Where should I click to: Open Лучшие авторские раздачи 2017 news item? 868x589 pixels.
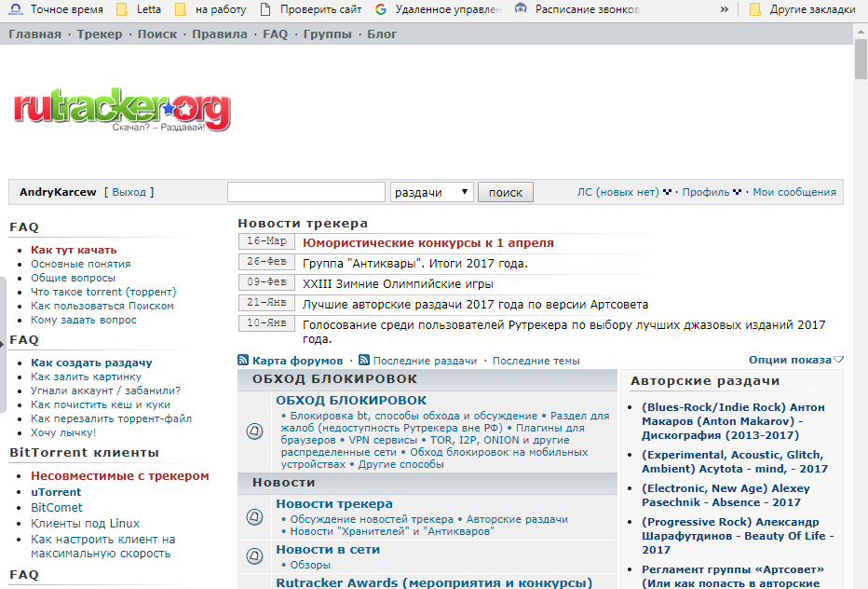(x=475, y=304)
